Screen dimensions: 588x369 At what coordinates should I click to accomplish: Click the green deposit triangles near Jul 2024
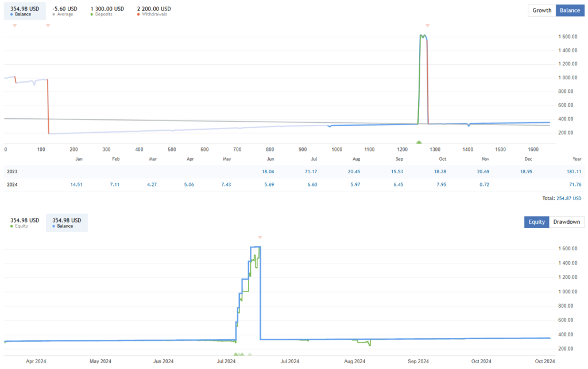(x=240, y=354)
